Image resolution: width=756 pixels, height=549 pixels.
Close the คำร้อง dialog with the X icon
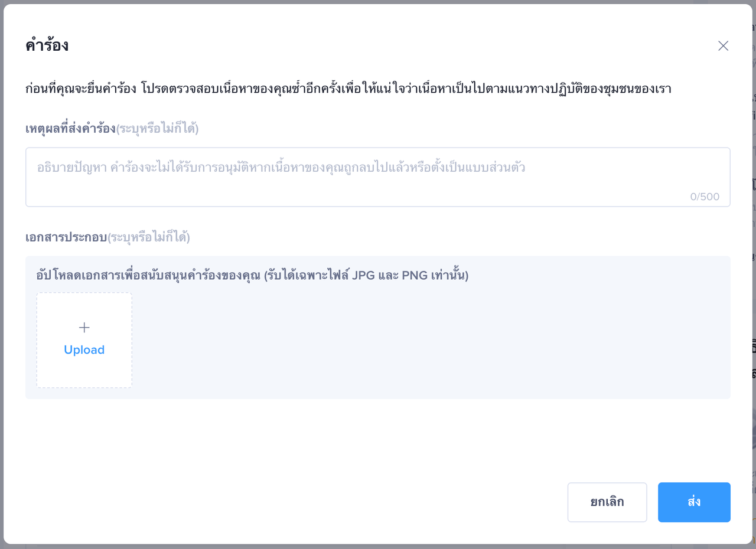pyautogui.click(x=723, y=46)
